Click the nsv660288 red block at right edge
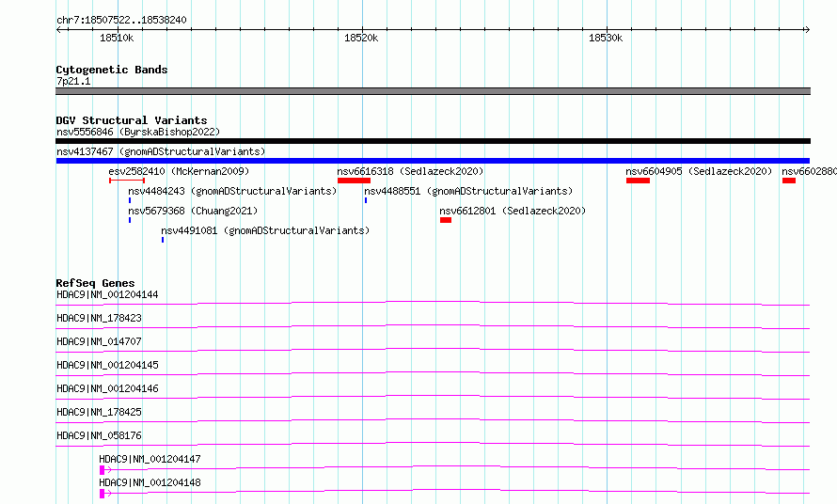Image resolution: width=837 pixels, height=504 pixels. pos(789,181)
